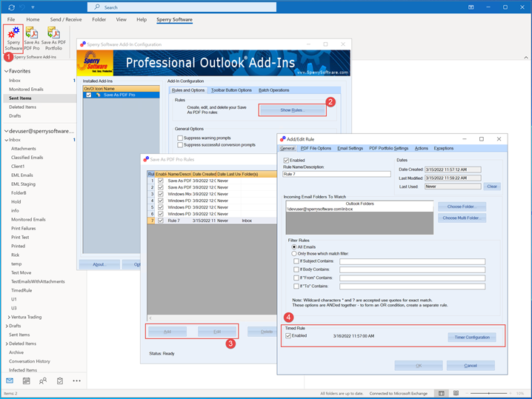
Task: Collapse the devuser@sperrysoftware account tree
Action: click(6, 131)
